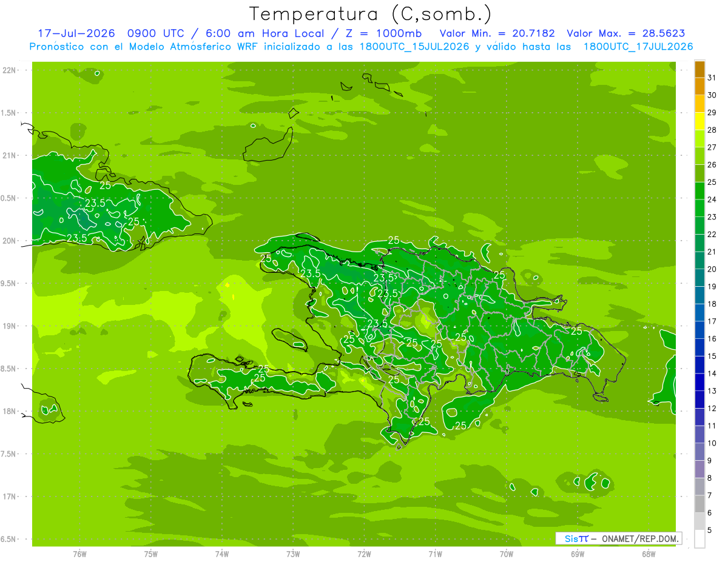The height and width of the screenshot is (562, 728).
Task: Click the legend value 14
Action: coord(712,373)
